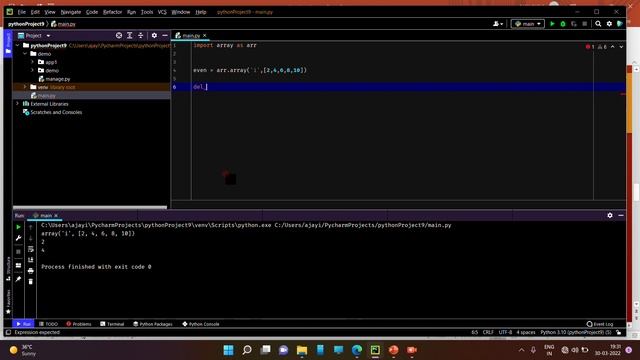Screen dimensions: 640x360
Task: Open Microsoft Edge from the taskbar
Action: pos(357,350)
